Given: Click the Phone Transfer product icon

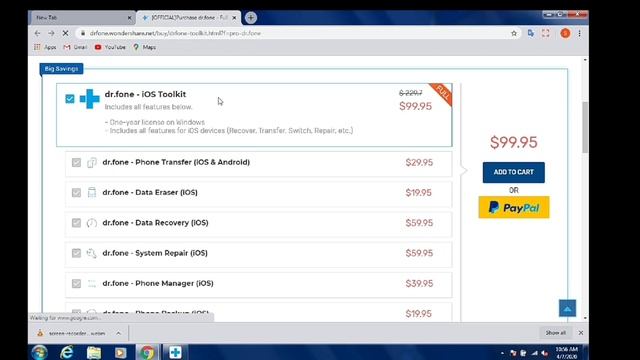Looking at the screenshot, I should click(92, 162).
